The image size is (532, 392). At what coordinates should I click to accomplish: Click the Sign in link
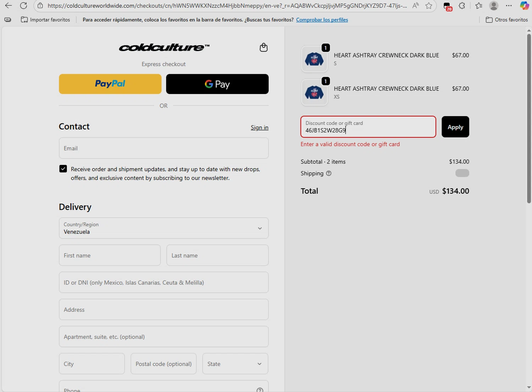point(260,127)
